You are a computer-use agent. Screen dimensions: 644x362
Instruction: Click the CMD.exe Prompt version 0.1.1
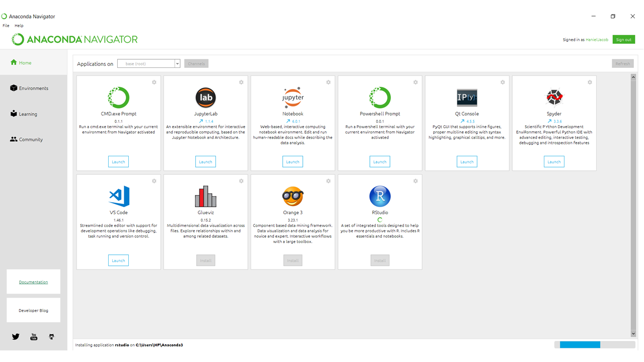click(x=119, y=122)
